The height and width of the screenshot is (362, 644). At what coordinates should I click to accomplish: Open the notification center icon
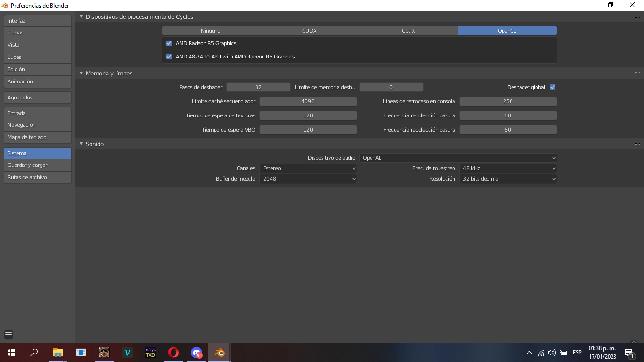(628, 353)
